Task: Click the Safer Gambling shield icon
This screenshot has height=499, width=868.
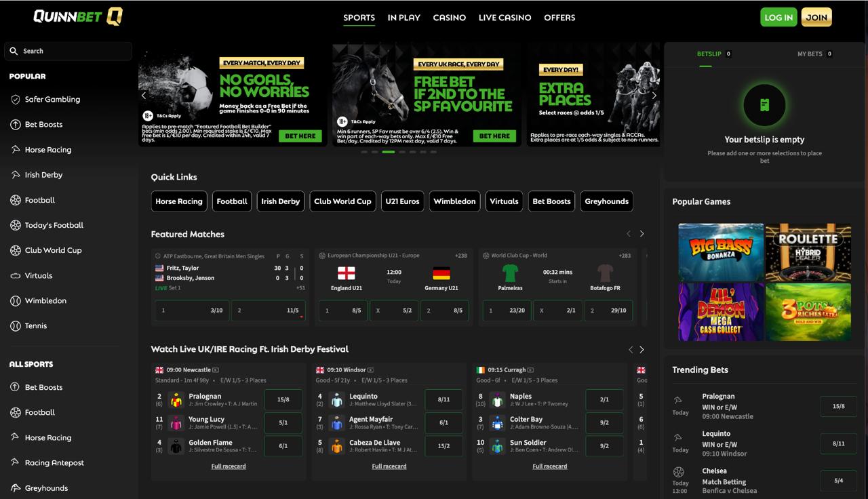Action: 16,100
